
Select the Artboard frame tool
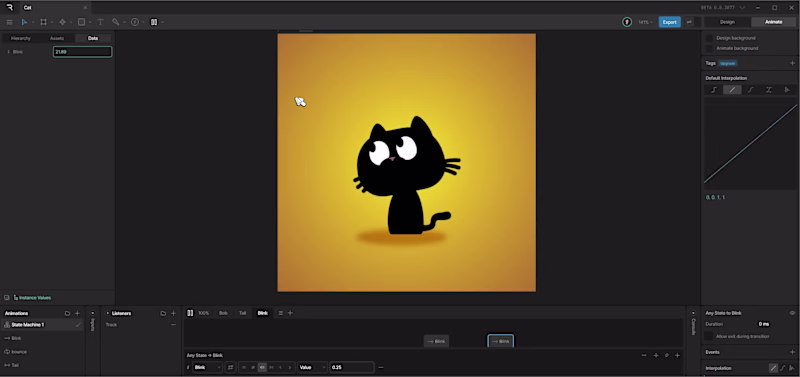[x=43, y=22]
